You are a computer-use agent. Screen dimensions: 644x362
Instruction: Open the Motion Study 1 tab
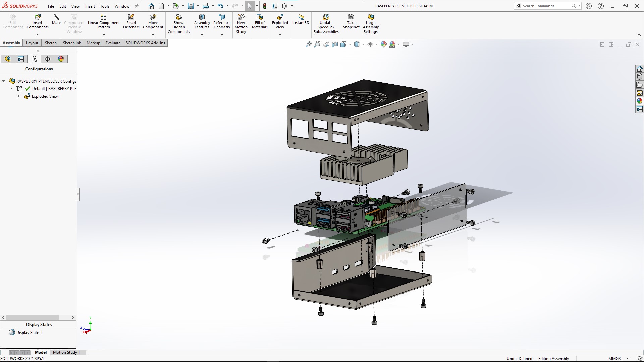coord(66,352)
